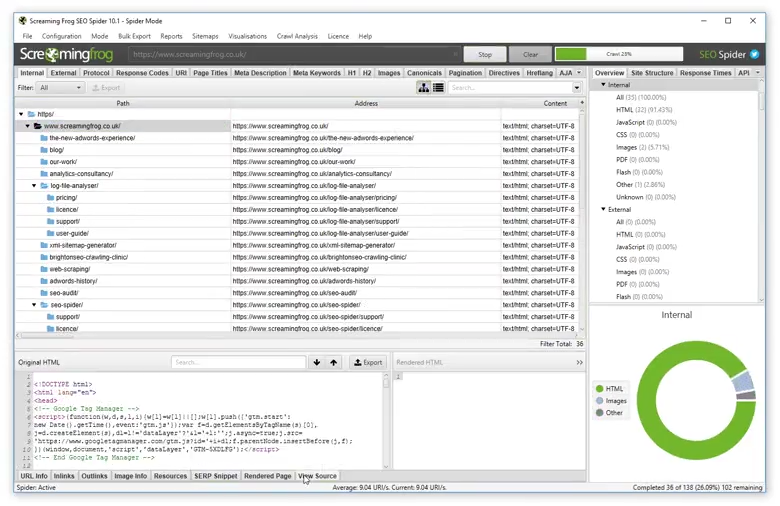This screenshot has width=780, height=506.
Task: Click the blog/ folder icon in tree
Action: [x=43, y=150]
